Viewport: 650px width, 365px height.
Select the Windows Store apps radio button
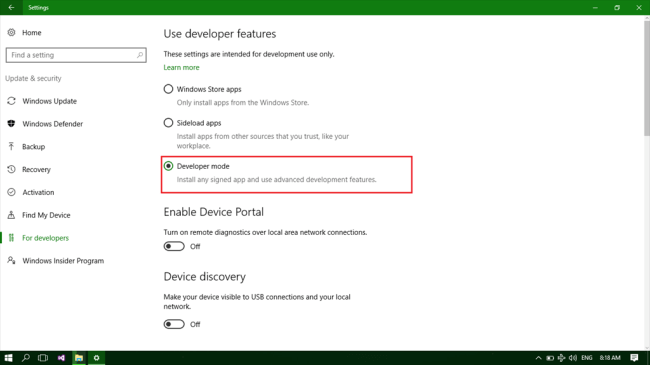168,89
